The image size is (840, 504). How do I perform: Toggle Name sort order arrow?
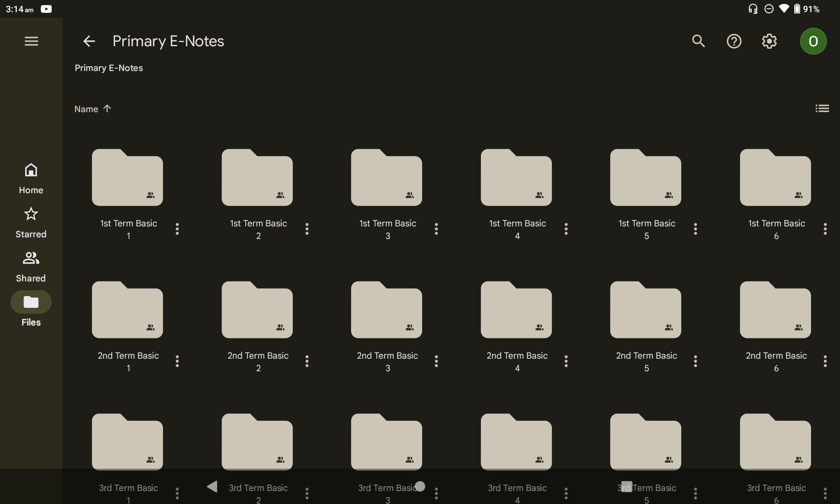(x=107, y=109)
